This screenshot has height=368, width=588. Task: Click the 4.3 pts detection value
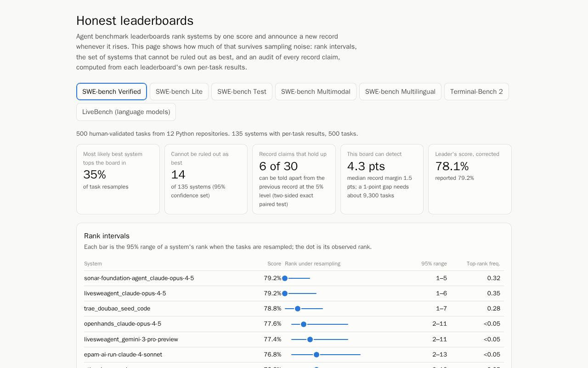(x=366, y=166)
